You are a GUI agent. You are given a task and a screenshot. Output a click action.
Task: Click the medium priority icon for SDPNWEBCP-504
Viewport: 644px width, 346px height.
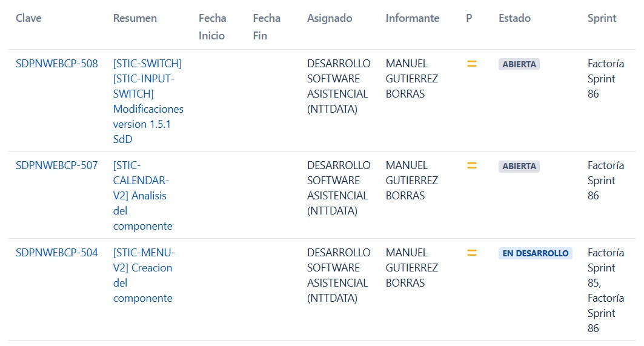471,253
